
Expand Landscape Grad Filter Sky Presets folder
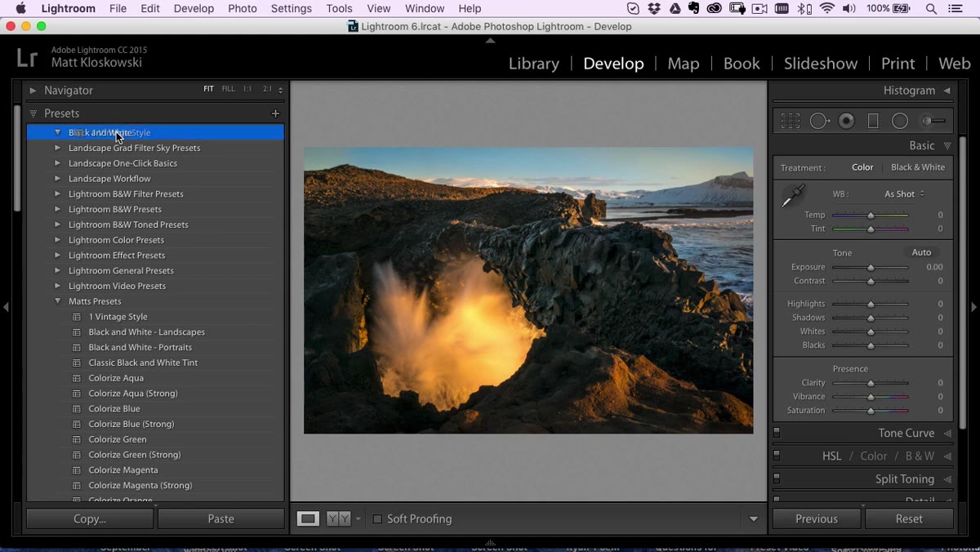click(57, 148)
